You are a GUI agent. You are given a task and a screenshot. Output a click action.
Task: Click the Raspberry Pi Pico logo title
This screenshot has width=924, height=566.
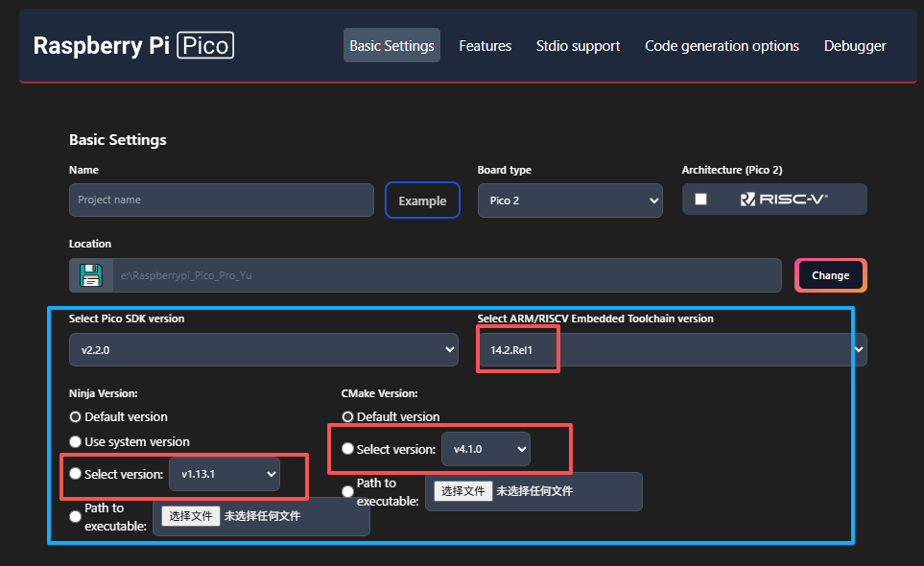coord(133,45)
